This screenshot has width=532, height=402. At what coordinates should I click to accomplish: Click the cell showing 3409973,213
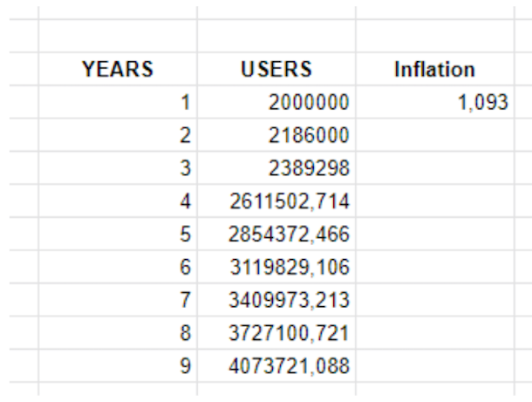276,299
